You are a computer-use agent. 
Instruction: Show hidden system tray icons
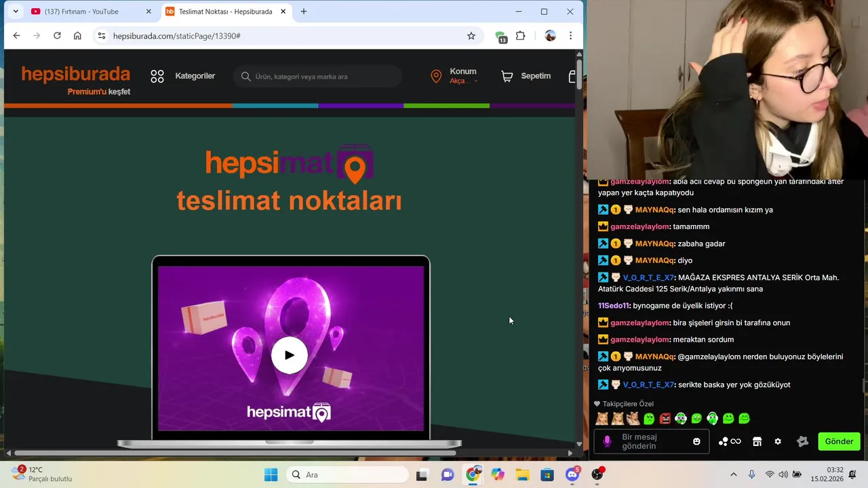click(x=733, y=474)
